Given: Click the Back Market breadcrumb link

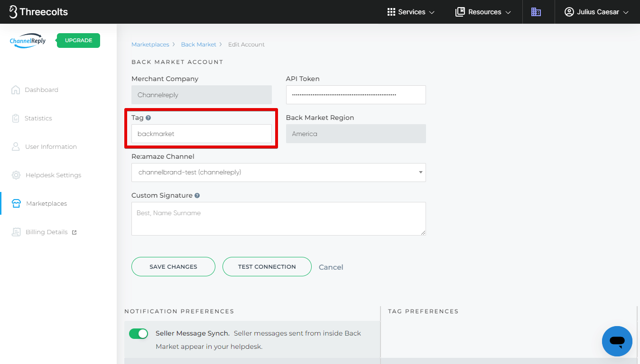Looking at the screenshot, I should (x=198, y=44).
